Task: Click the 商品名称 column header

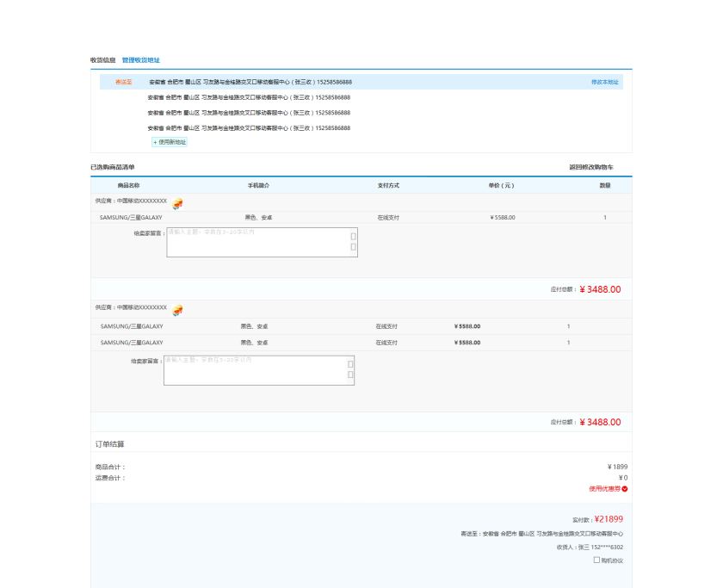Action: click(128, 185)
